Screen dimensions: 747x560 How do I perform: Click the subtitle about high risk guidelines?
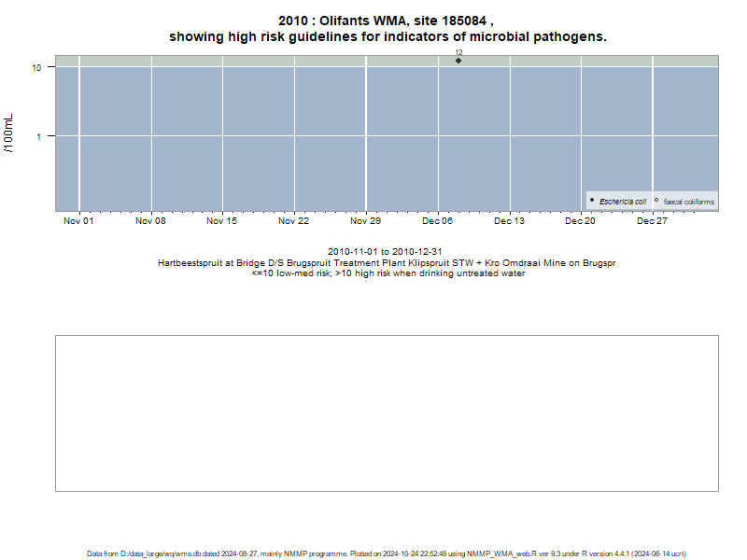coord(388,36)
